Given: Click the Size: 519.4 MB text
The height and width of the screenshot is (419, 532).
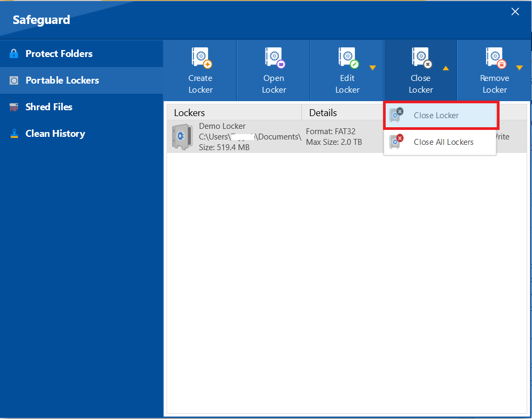Looking at the screenshot, I should [x=225, y=147].
